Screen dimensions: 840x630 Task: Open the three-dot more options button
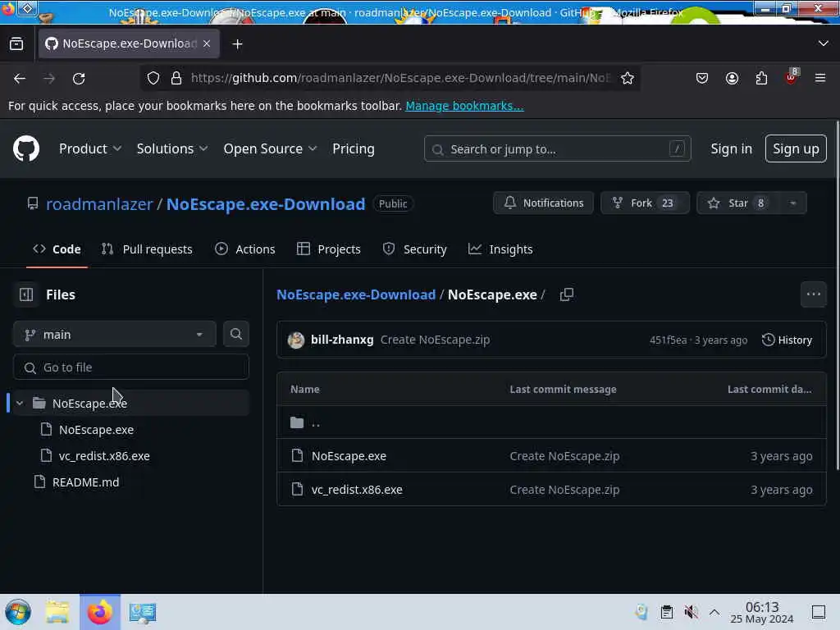(813, 294)
